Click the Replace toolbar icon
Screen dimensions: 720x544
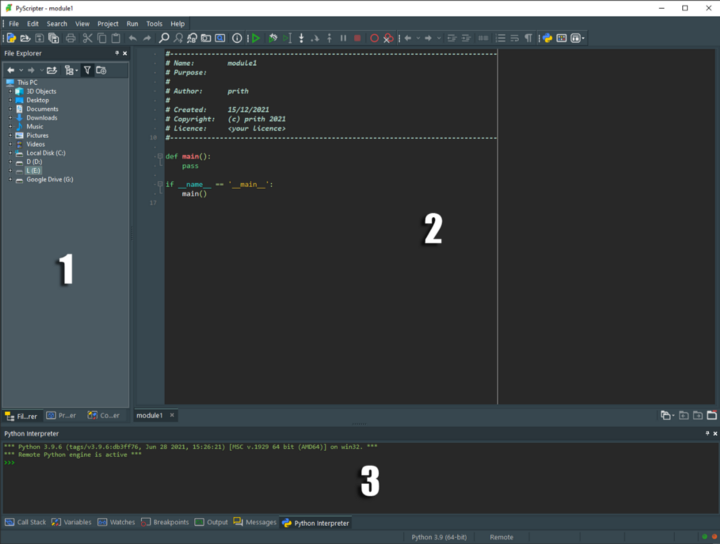pyautogui.click(x=192, y=39)
